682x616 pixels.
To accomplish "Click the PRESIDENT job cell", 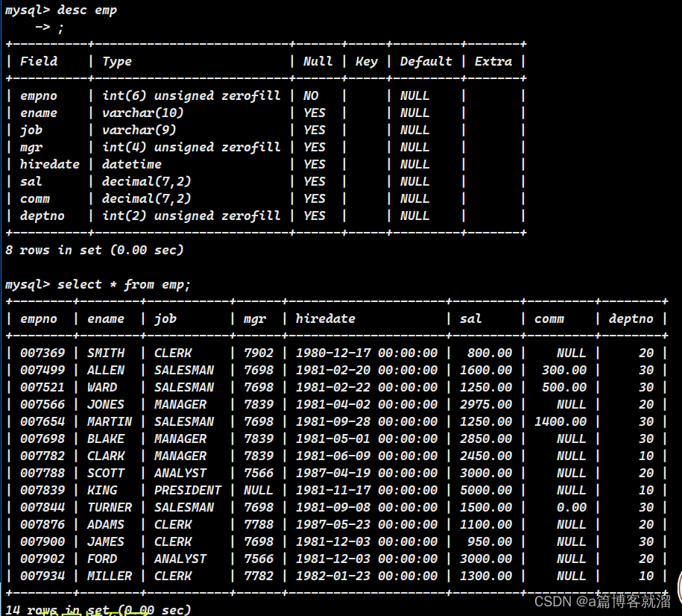I will click(x=188, y=490).
